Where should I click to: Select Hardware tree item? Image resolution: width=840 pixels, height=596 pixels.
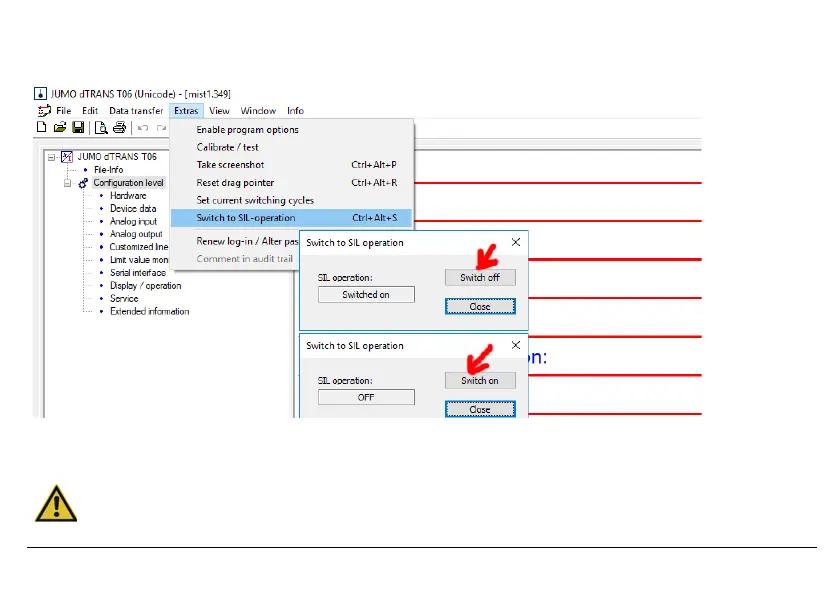click(x=128, y=196)
